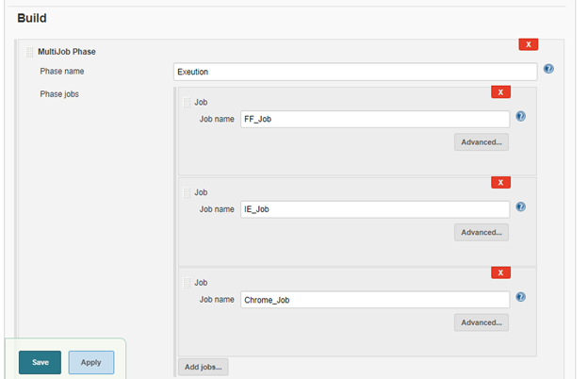Show help for the Chrome_Job name field
Screen dimensions: 588x379
[x=520, y=297]
